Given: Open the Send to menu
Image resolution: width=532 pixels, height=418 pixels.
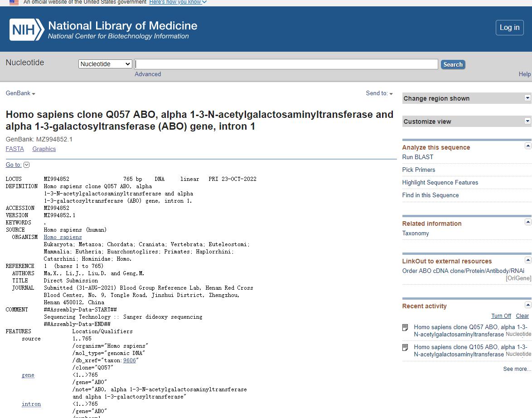Looking at the screenshot, I should [379, 93].
